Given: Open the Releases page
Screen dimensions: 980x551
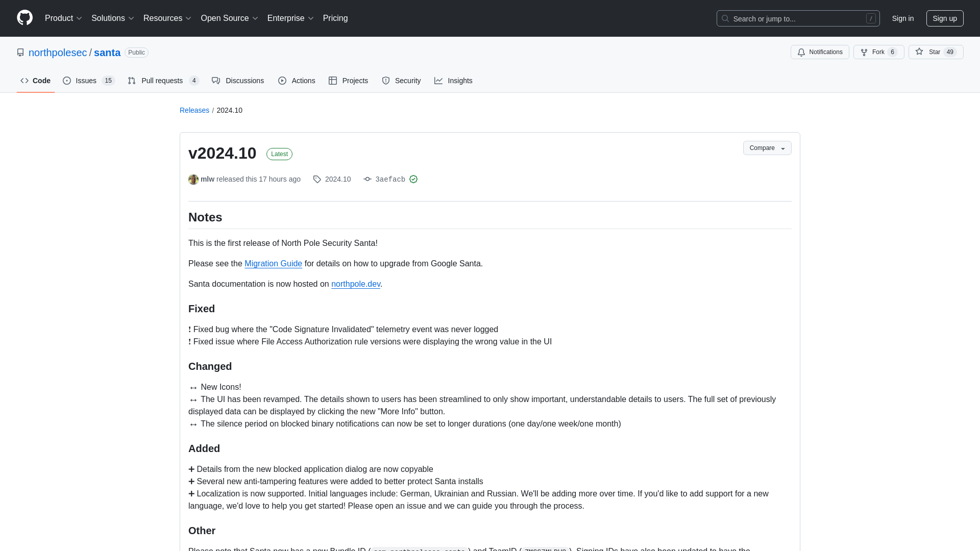Looking at the screenshot, I should tap(194, 110).
